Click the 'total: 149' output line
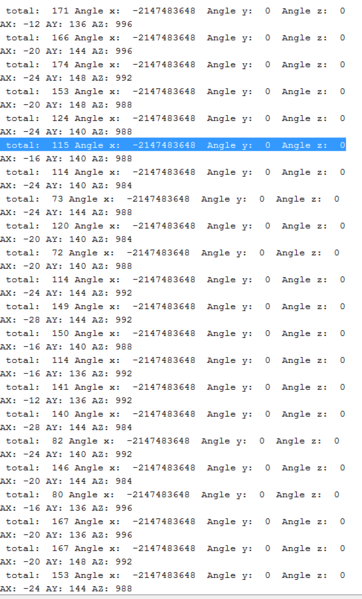The image size is (362, 599). coord(176,306)
